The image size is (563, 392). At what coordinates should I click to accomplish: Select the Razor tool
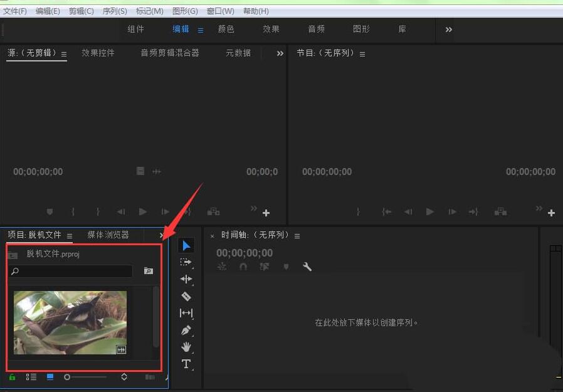(186, 296)
